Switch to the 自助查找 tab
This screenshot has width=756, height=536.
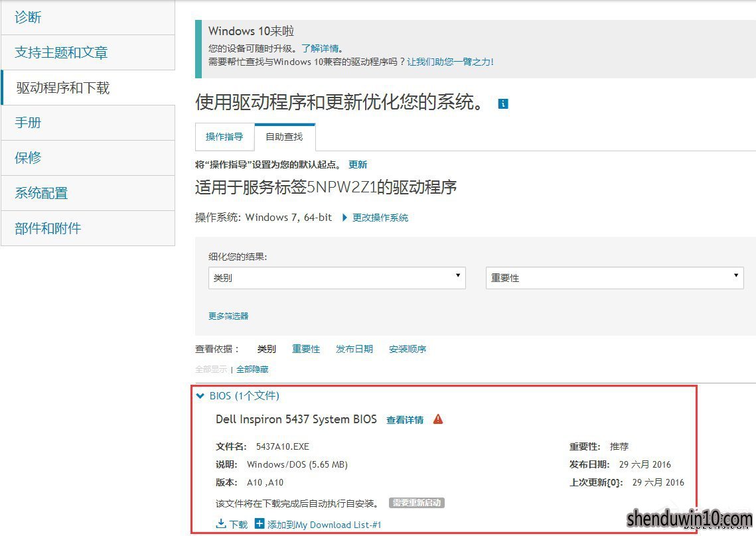point(285,137)
